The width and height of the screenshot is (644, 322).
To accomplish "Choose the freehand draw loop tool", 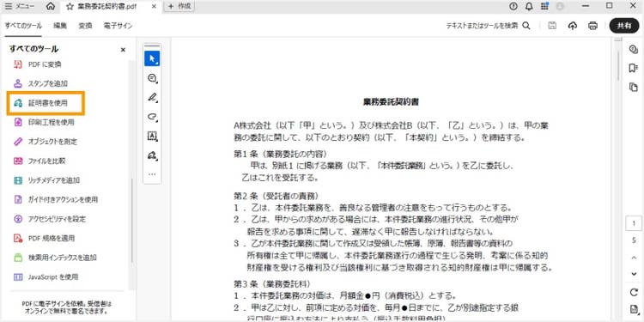I will pos(152,117).
